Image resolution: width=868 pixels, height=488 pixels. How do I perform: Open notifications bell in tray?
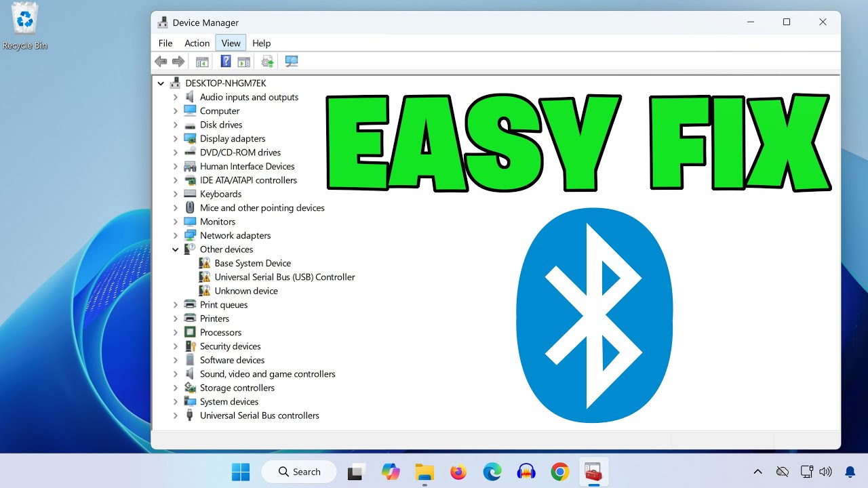click(x=850, y=472)
